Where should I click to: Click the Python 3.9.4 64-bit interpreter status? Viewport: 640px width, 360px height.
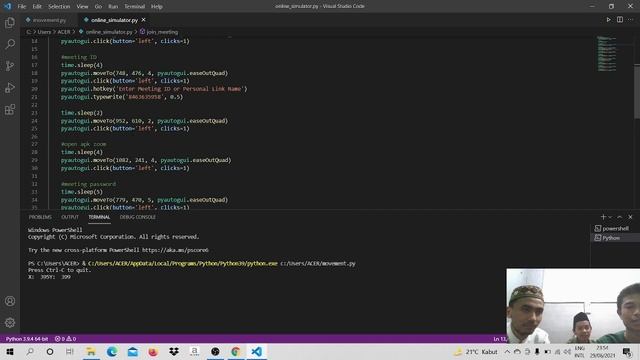[27, 339]
